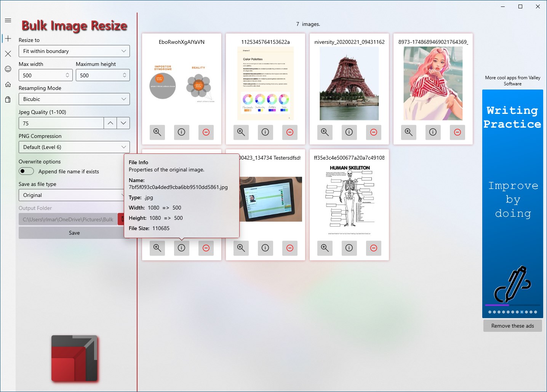
Task: Click the Jpeg Quality value field
Action: point(61,123)
